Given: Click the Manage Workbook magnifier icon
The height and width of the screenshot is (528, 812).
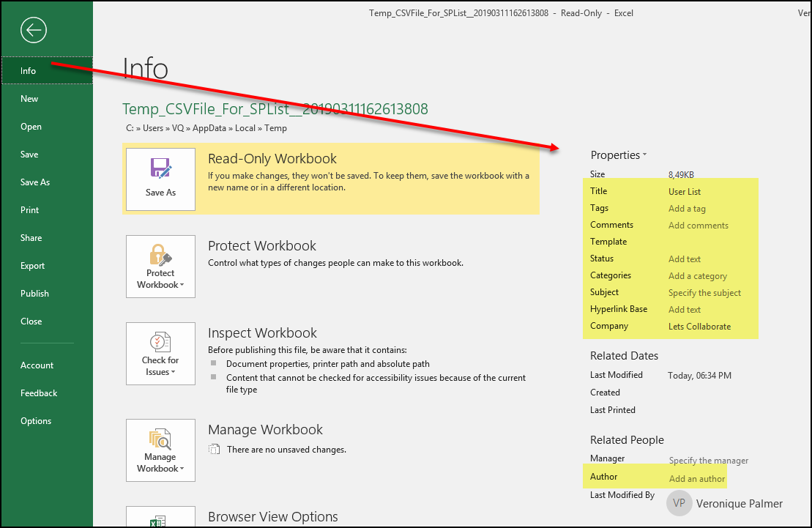Looking at the screenshot, I should 160,439.
